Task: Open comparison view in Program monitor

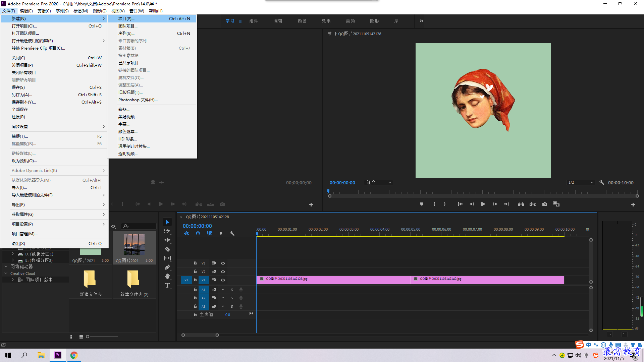Action: (x=556, y=204)
